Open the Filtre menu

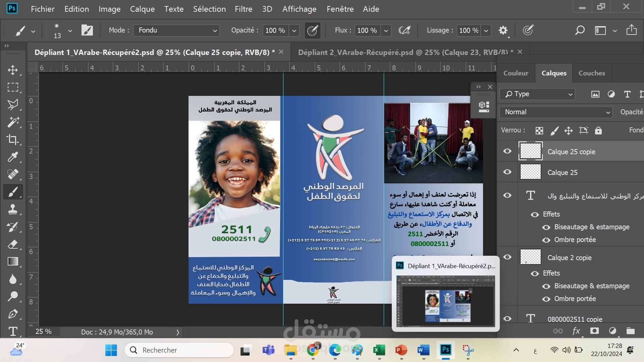pyautogui.click(x=244, y=9)
